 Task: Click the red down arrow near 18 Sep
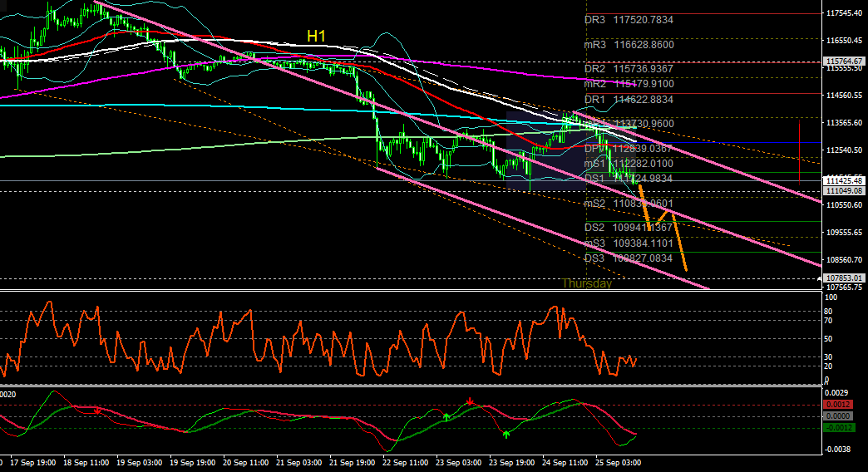coord(98,411)
